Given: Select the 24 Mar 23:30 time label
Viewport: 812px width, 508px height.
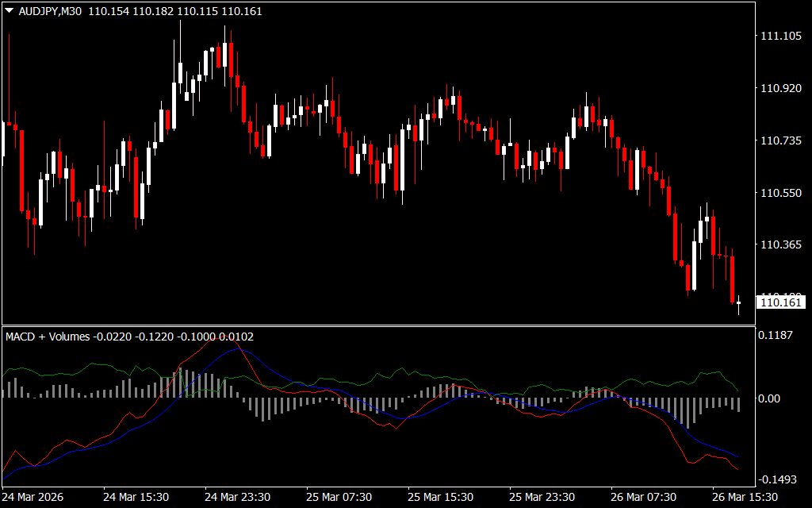Looking at the screenshot, I should (x=237, y=497).
